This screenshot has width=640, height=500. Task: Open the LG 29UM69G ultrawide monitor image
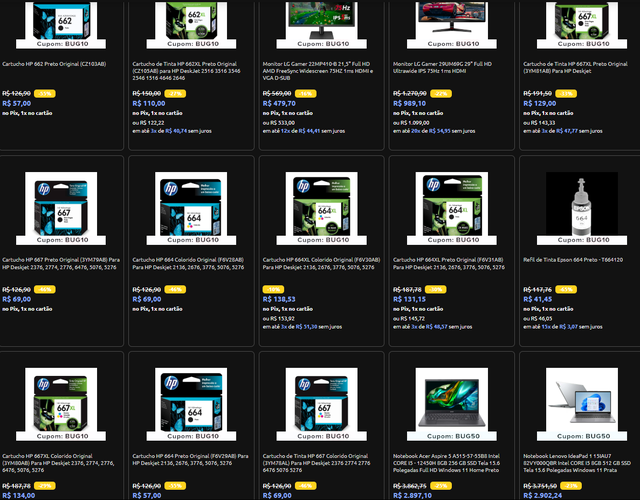[x=451, y=24]
